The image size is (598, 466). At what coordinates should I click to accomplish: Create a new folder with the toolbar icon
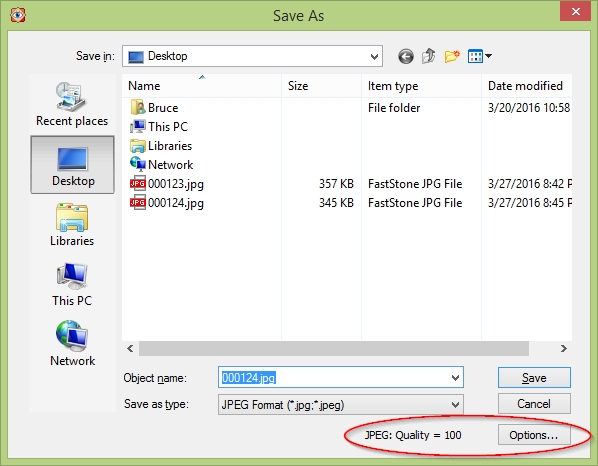(452, 56)
